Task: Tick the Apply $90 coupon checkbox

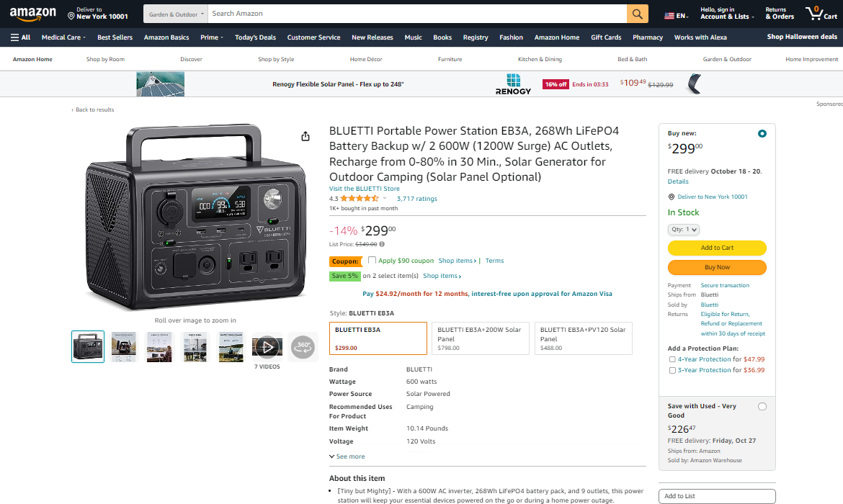Action: coord(372,260)
